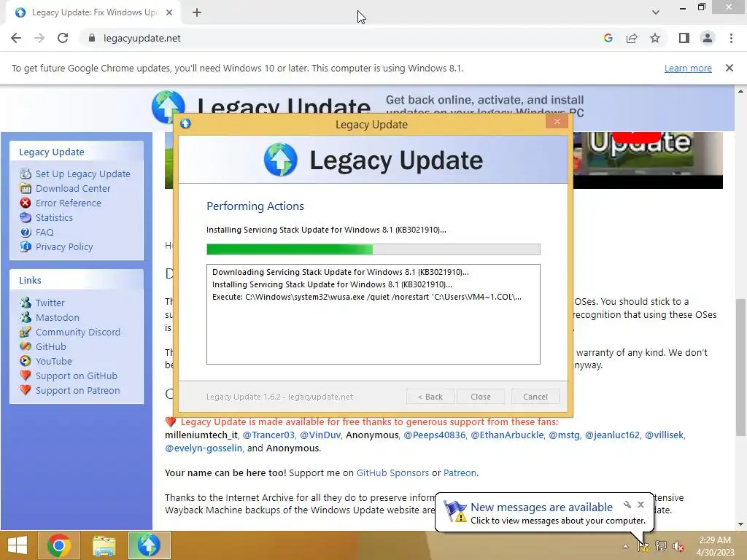
Task: Click the network tray icon
Action: point(661,546)
